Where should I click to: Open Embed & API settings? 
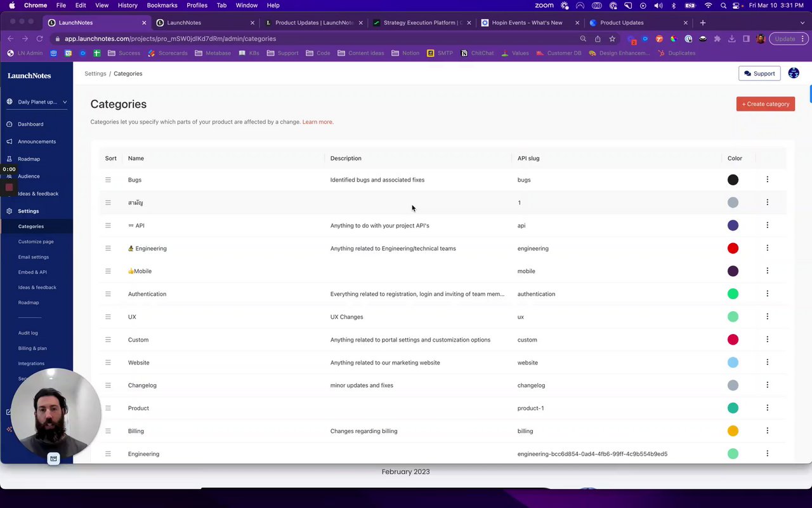click(32, 272)
